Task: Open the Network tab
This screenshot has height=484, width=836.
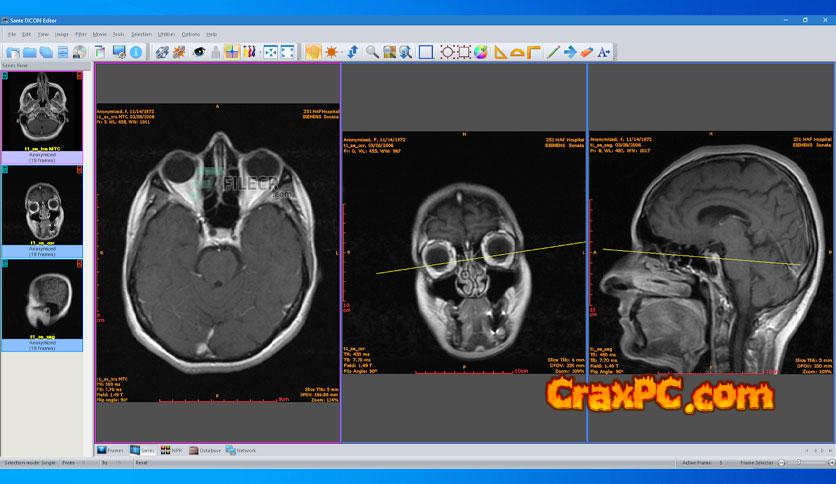Action: [x=241, y=450]
